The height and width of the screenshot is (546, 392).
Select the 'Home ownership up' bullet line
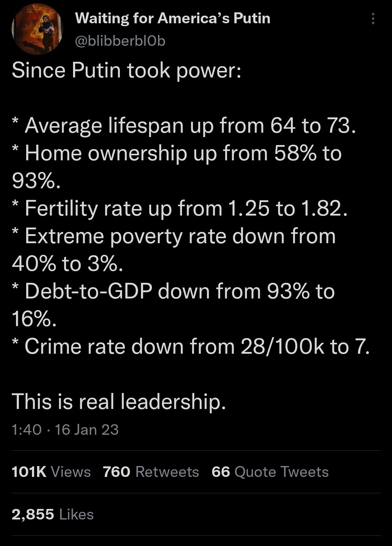177,153
